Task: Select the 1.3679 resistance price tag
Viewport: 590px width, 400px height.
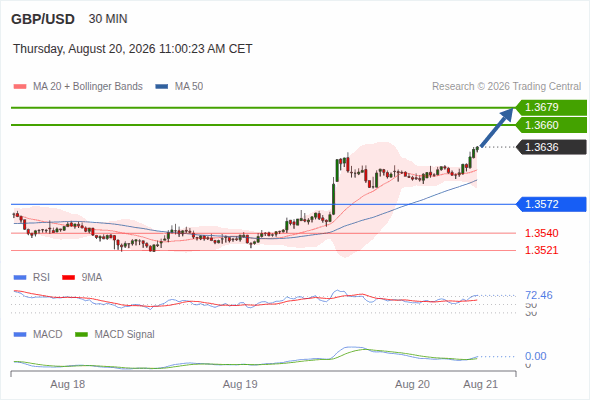Action: [551, 108]
